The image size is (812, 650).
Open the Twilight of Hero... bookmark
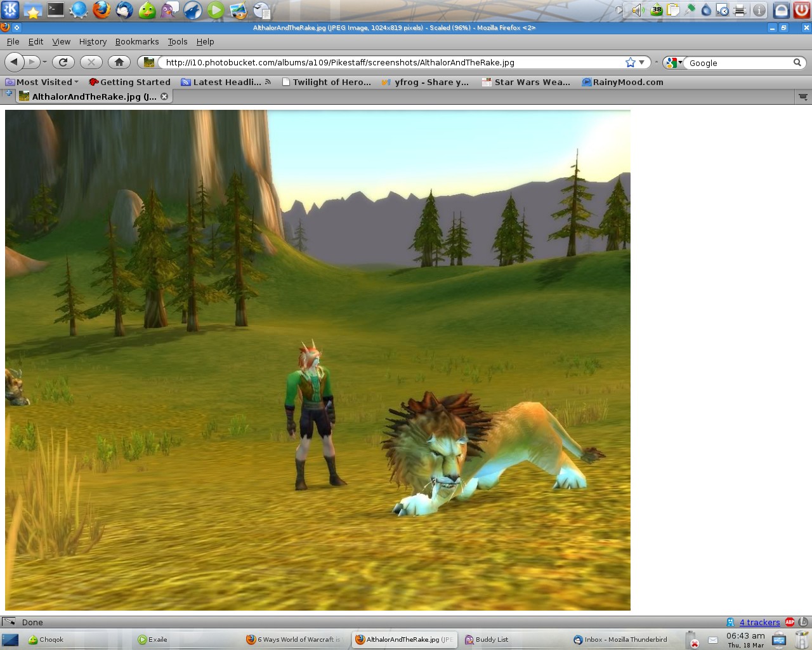click(327, 82)
